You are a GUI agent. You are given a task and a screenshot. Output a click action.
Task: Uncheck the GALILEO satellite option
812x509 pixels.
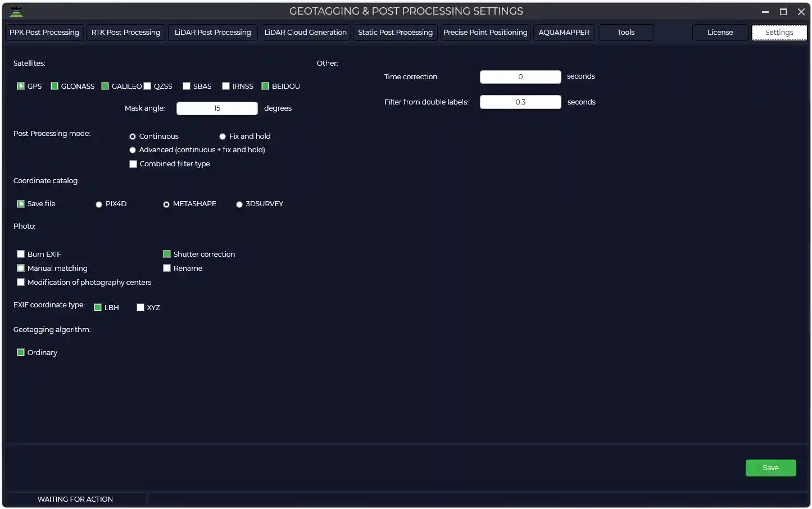click(x=105, y=86)
